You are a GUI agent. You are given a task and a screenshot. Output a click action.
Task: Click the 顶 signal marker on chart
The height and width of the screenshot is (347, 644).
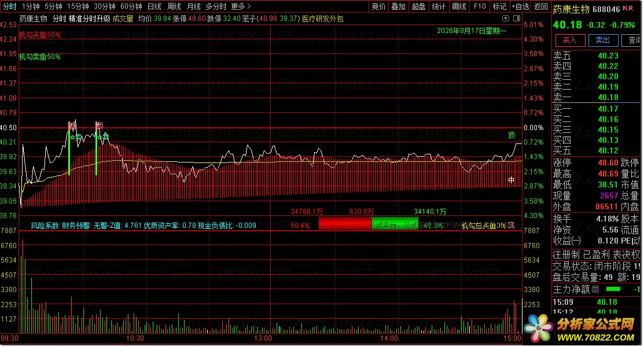(x=511, y=135)
